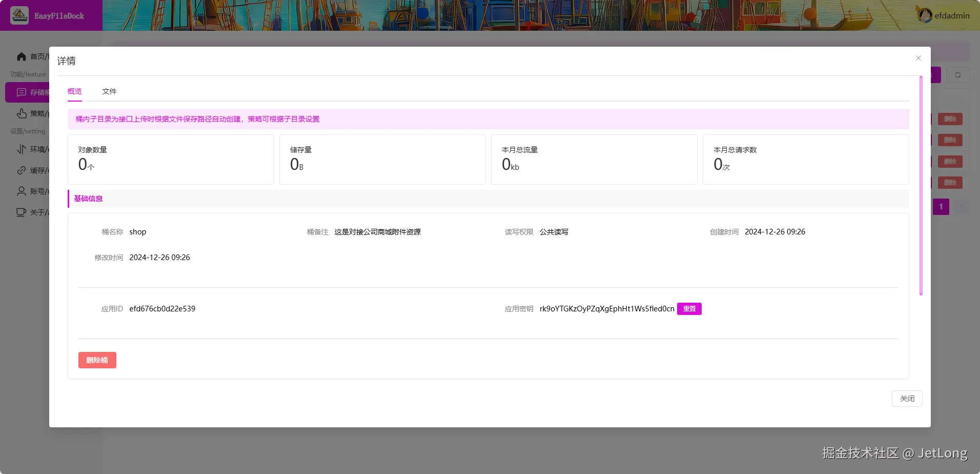
Task: Click the pink notice text about 桶内子目录
Action: (x=197, y=119)
